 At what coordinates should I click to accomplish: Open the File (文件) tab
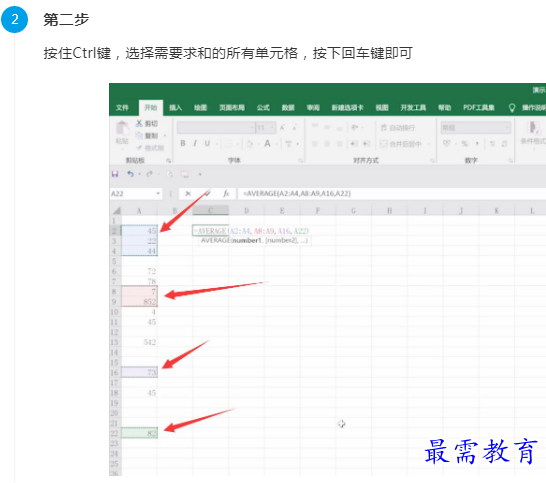click(122, 108)
